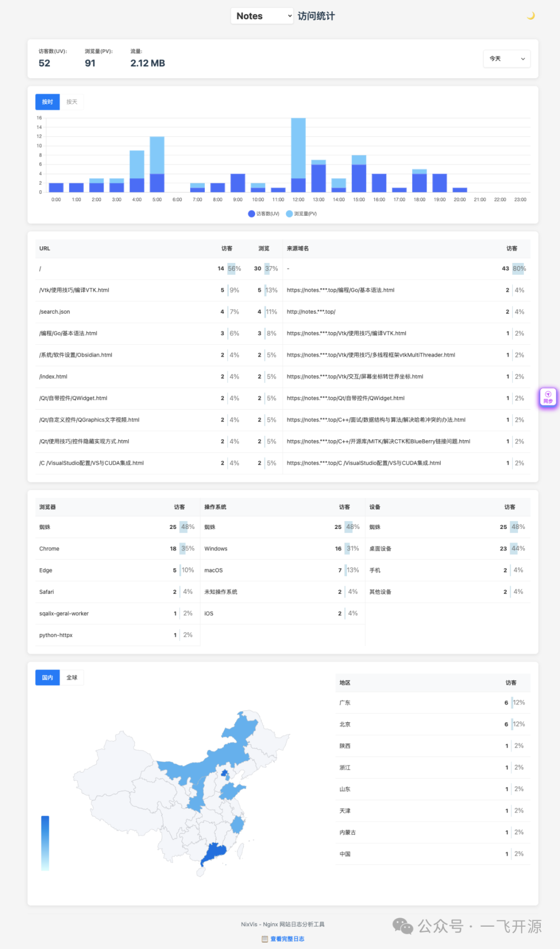Click the 山东 region row
The width and height of the screenshot is (560, 949).
pyautogui.click(x=433, y=789)
